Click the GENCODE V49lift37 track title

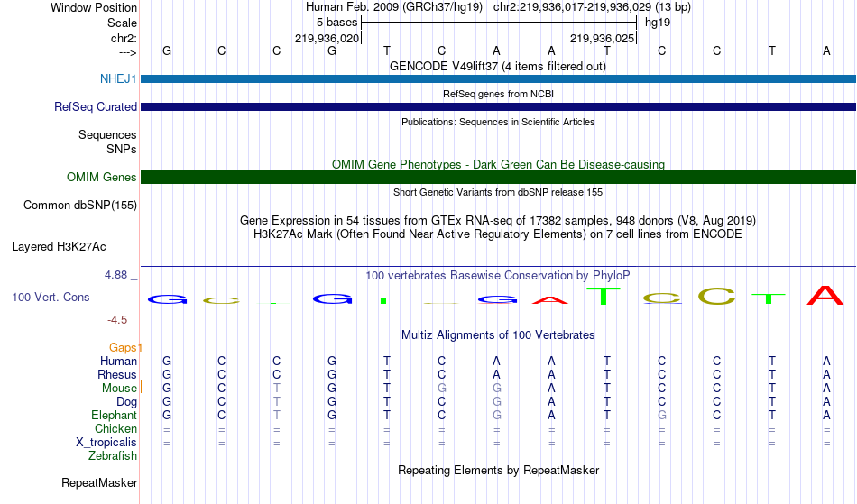[x=497, y=67]
